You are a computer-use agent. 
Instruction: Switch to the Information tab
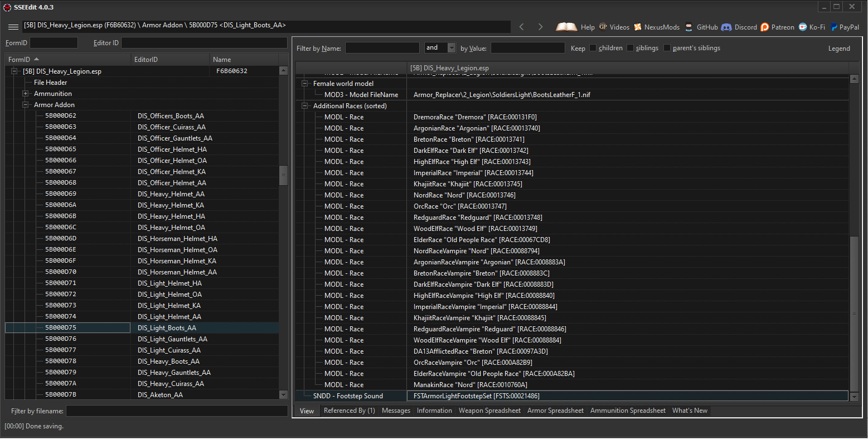click(434, 411)
